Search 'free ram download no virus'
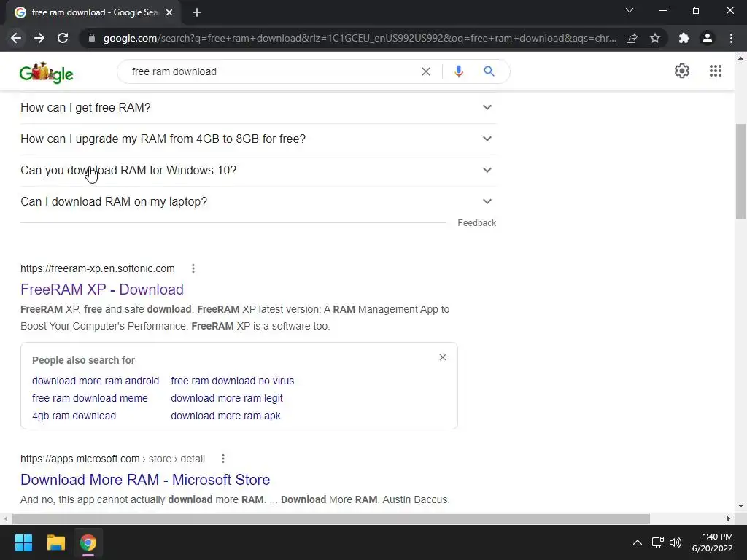 point(233,381)
